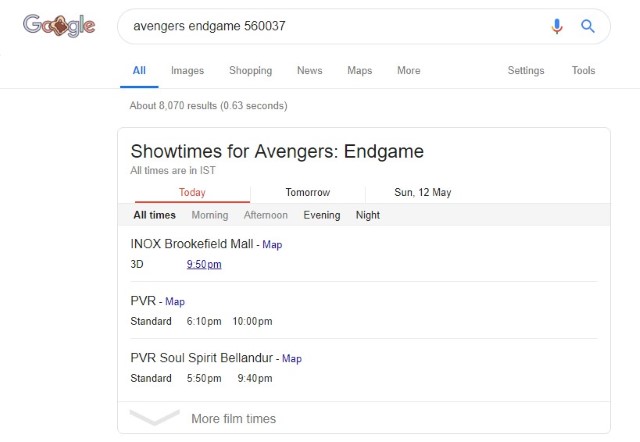Open the 9:50pm INOX showtime link
This screenshot has height=442, width=640.
point(204,264)
